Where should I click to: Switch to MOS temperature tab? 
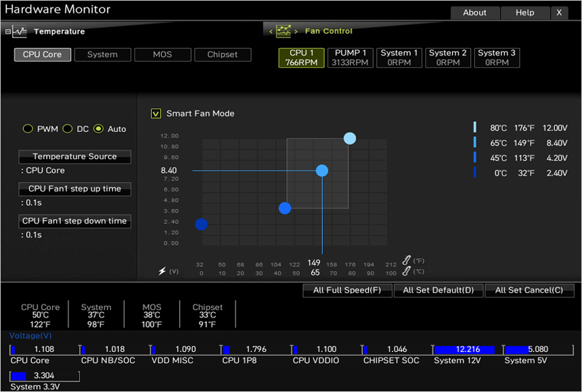tap(162, 55)
